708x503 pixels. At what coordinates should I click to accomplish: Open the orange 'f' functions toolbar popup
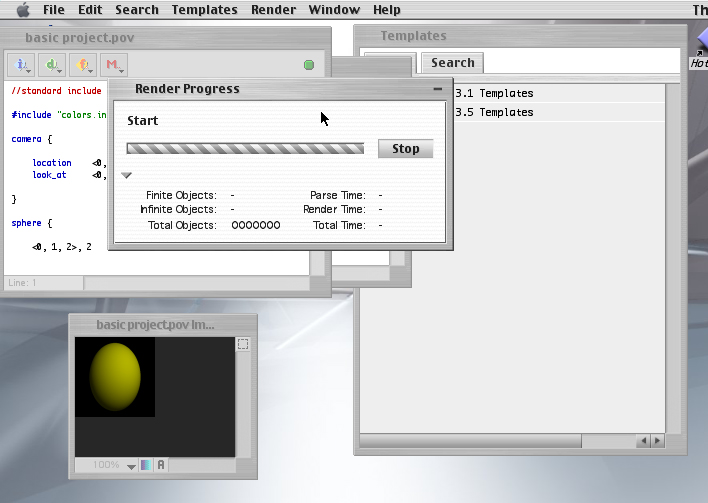pos(84,66)
